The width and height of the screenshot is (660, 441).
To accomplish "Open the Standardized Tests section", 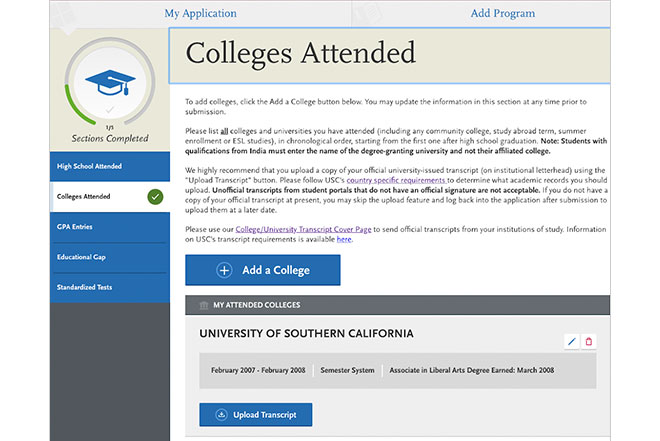I will 87,289.
